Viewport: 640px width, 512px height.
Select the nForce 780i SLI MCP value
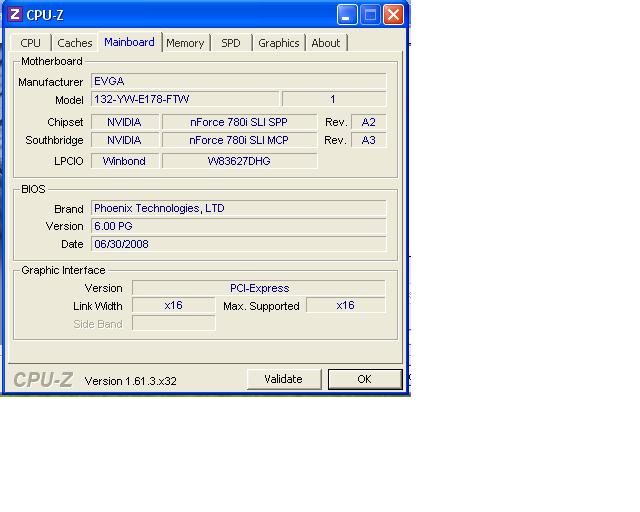tap(239, 140)
